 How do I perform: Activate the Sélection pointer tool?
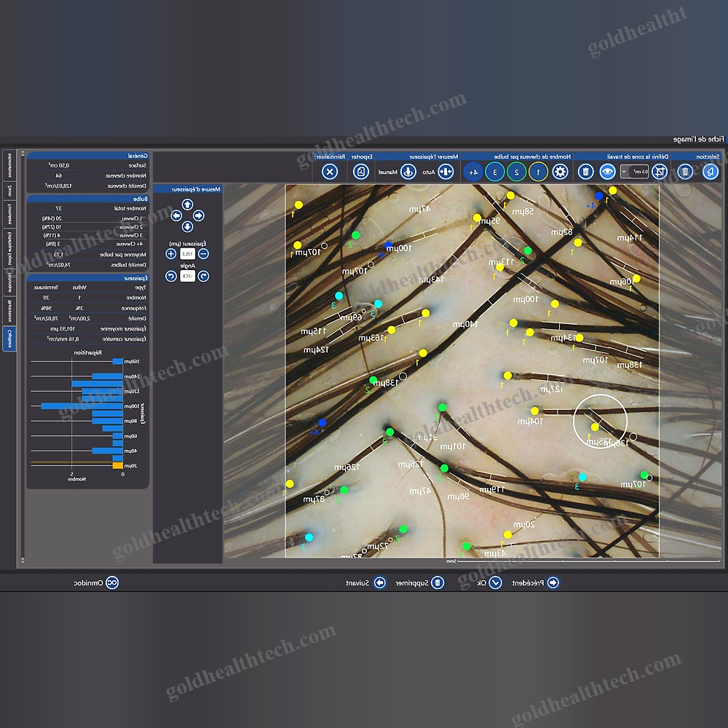710,172
